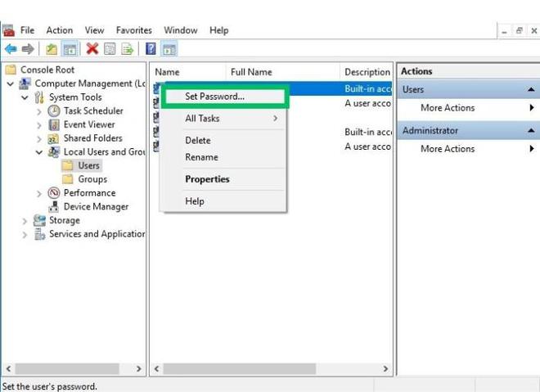This screenshot has width=540, height=392.
Task: Choose Set Password... from context menu
Action: coord(225,97)
